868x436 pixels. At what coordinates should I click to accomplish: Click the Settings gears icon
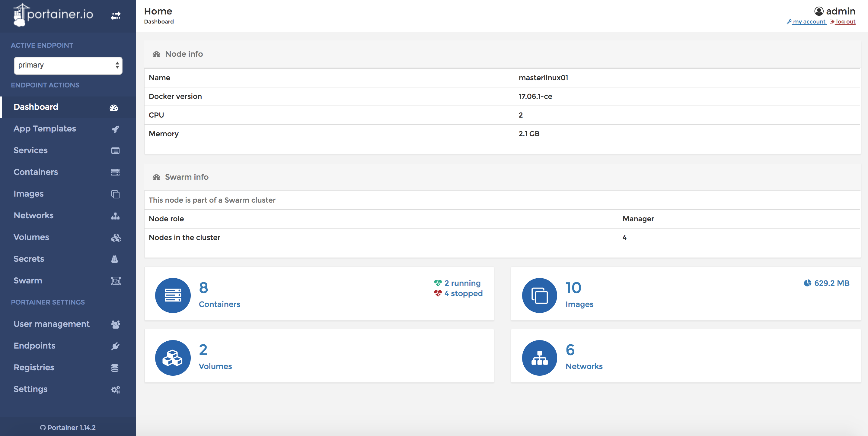[116, 390]
